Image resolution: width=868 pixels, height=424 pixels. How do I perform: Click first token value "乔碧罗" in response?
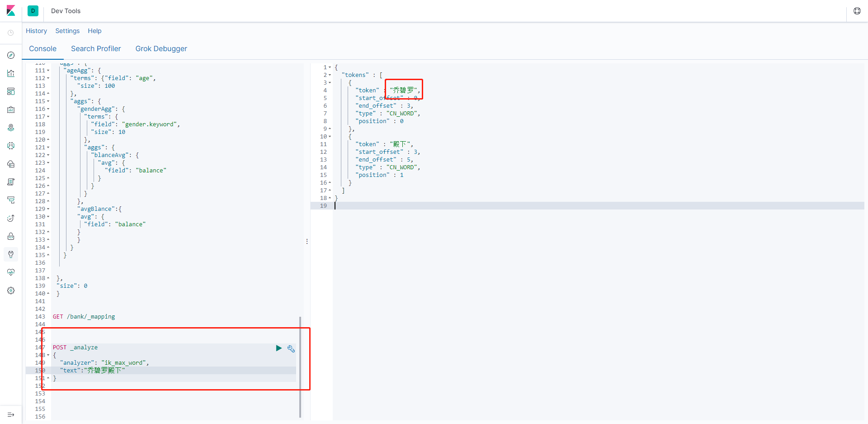tap(403, 91)
